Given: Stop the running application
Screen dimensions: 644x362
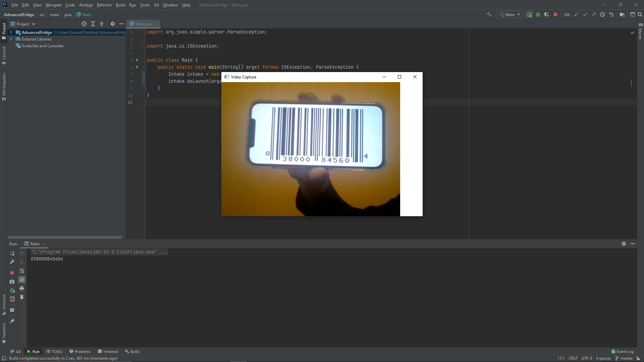Looking at the screenshot, I should [555, 14].
